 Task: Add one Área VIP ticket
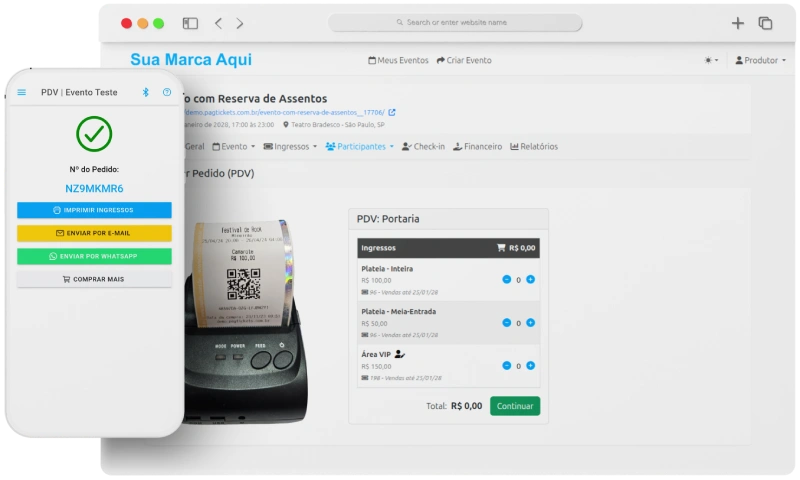[x=530, y=366]
